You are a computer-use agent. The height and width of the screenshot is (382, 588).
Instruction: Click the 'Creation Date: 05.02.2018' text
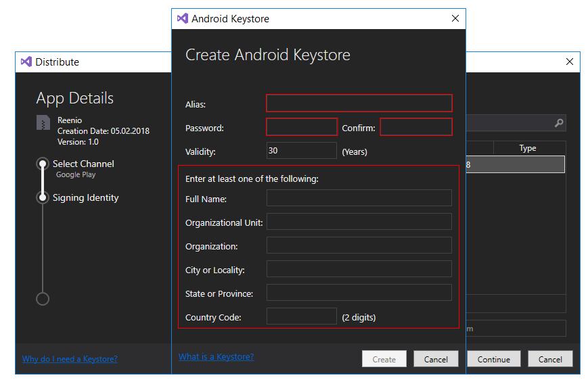click(104, 131)
